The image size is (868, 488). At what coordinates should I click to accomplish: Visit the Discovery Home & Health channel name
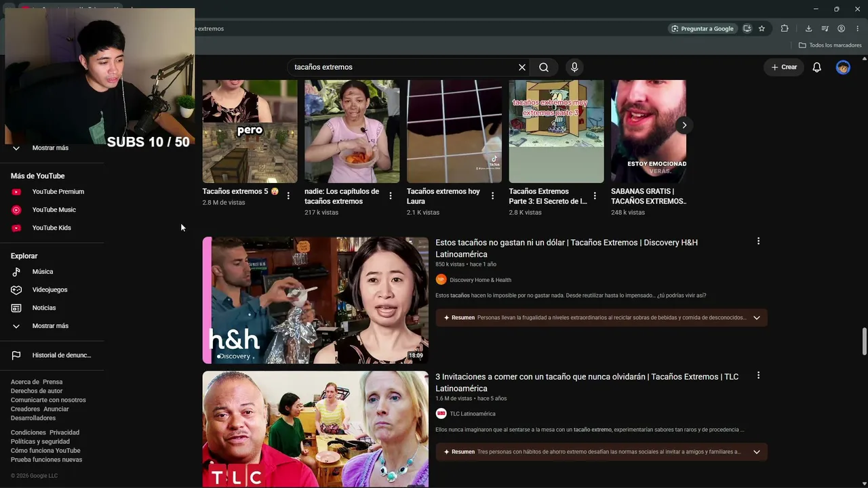point(481,280)
